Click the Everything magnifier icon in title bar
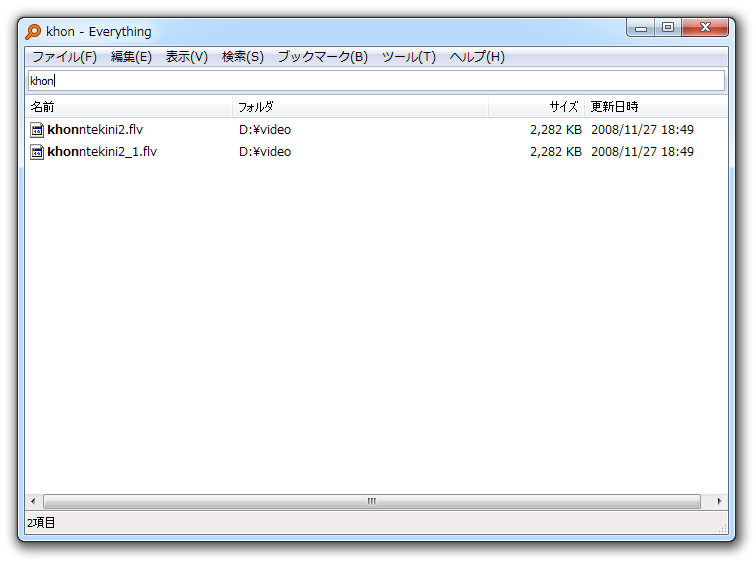Image resolution: width=756 pixels, height=563 pixels. click(x=33, y=32)
